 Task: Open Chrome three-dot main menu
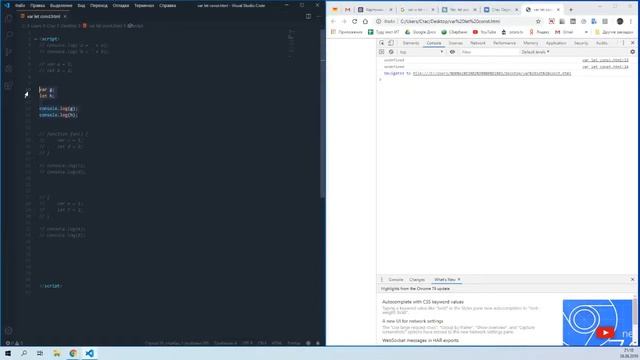click(631, 21)
